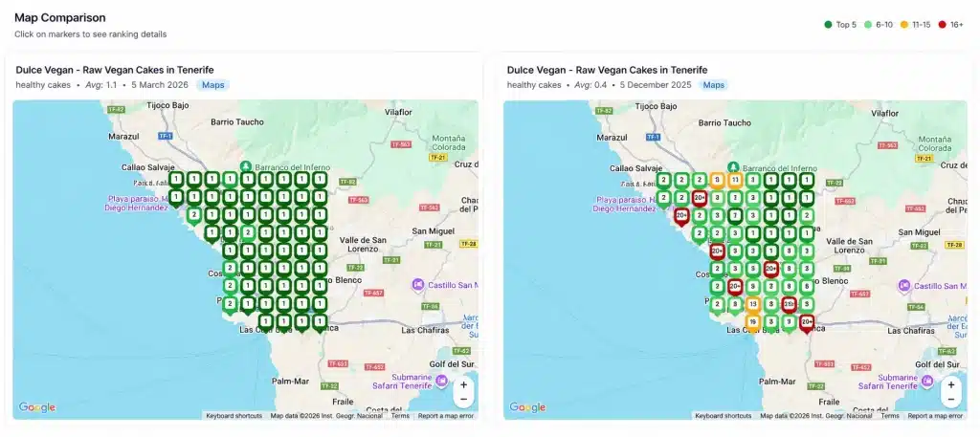The height and width of the screenshot is (437, 980).
Task: Click the TF-1 road shield on left map
Action: 166,136
